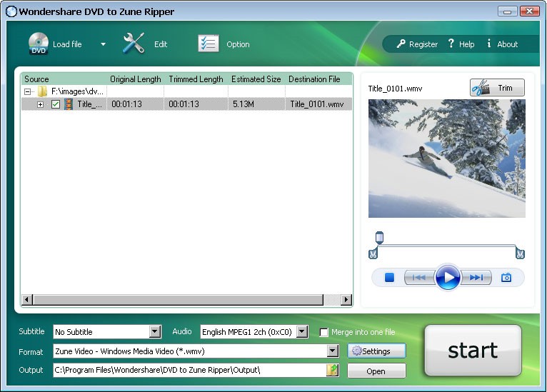Viewport: 547px width, 392px height.
Task: Click the Destination File column header
Action: [319, 79]
